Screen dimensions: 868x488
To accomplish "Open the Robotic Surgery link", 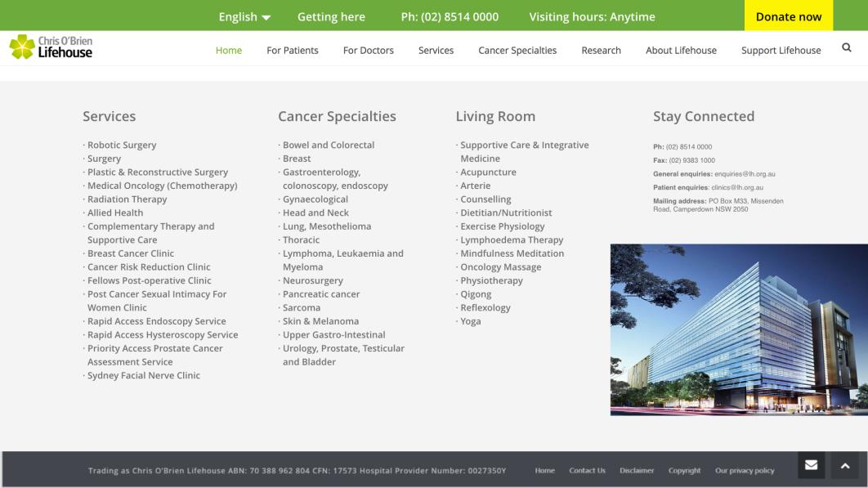I will click(122, 146).
